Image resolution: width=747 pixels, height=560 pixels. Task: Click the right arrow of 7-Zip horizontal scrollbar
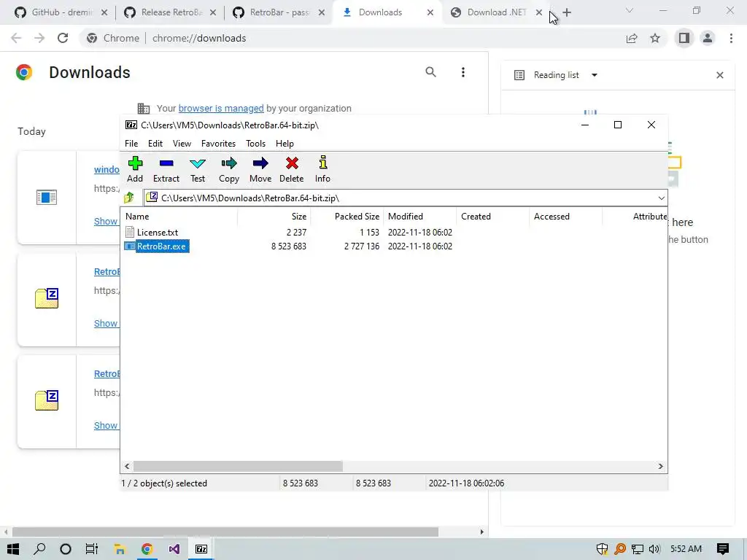(660, 466)
